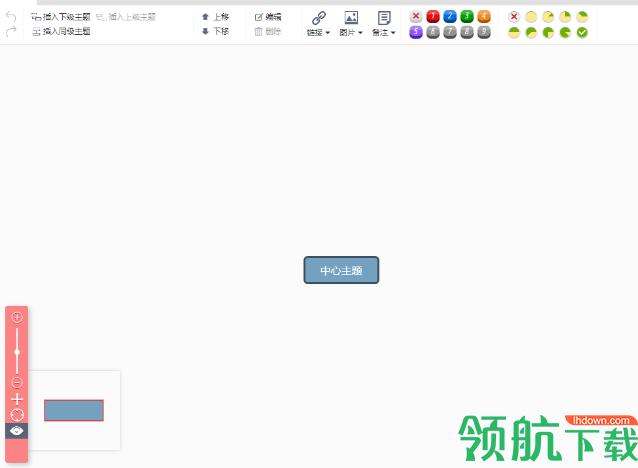Select the 中心主题 central node
638x468 pixels.
[341, 270]
